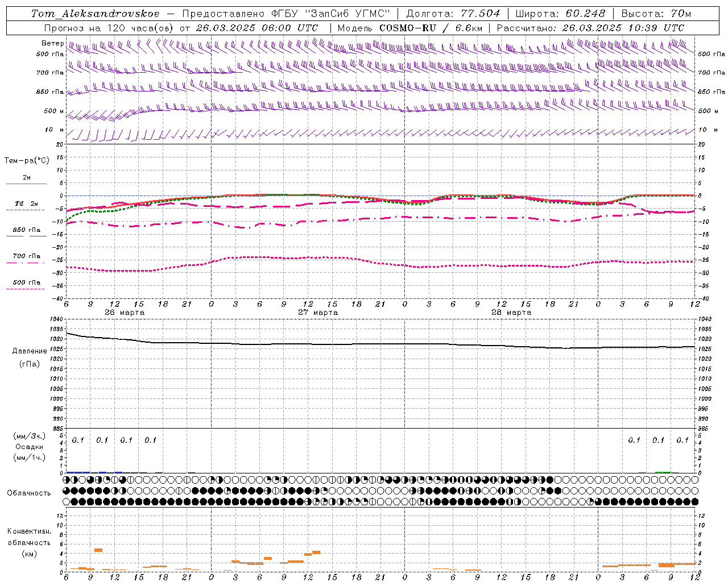The width and height of the screenshot is (728, 582).
Task: Click the 26 марта date label
Action: tap(125, 313)
